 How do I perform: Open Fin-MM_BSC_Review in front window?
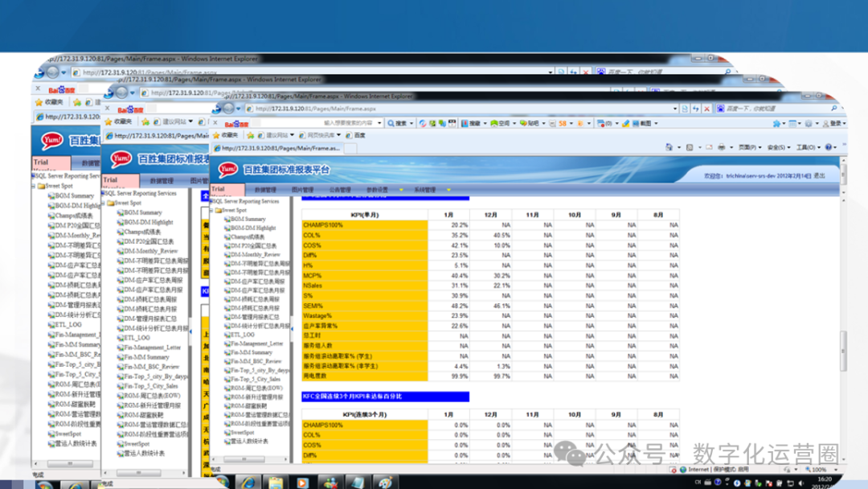coord(256,361)
